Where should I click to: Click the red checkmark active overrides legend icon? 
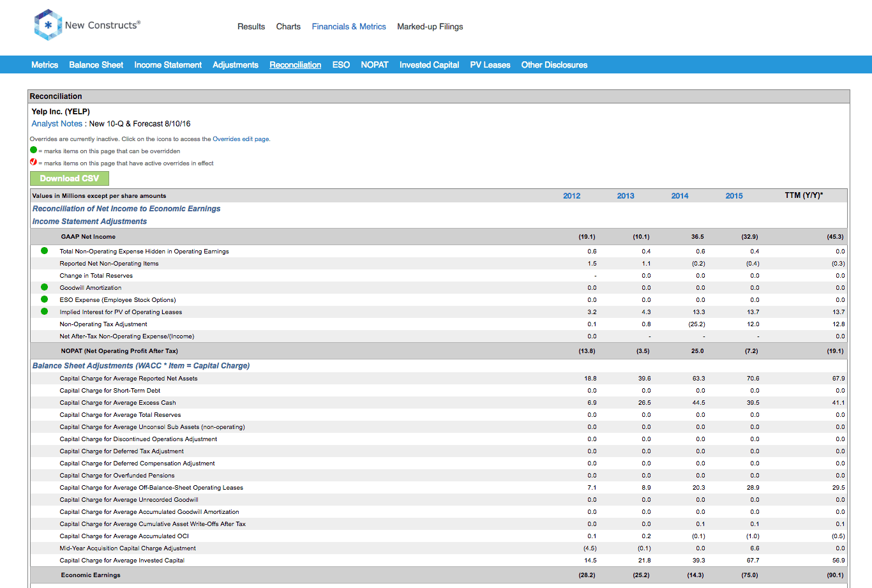34,162
